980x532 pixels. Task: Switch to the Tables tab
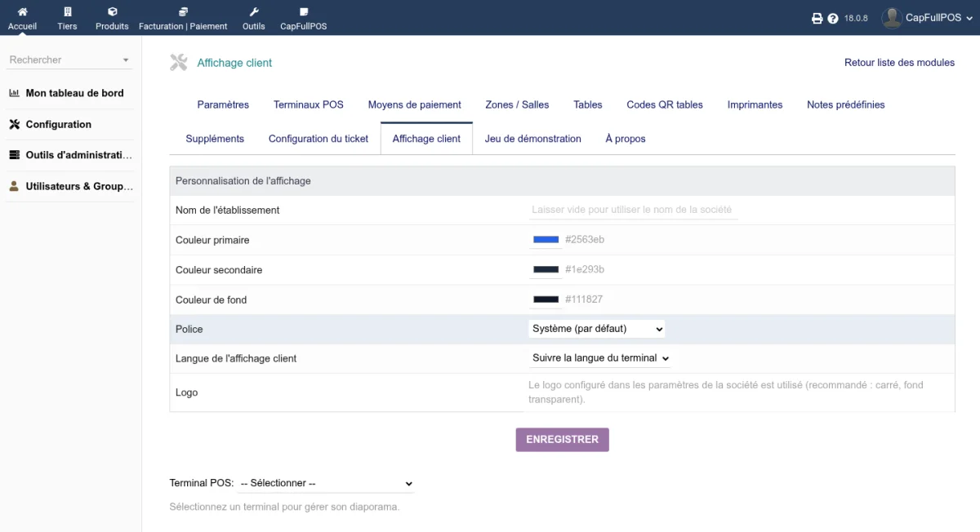coord(588,104)
